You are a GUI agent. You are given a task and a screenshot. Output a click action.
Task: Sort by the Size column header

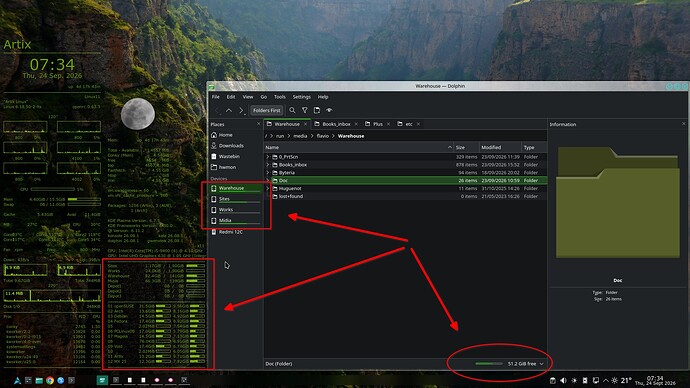[466, 147]
